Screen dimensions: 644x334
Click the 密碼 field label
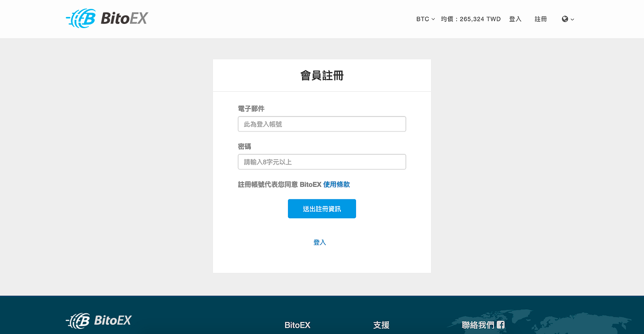click(245, 146)
